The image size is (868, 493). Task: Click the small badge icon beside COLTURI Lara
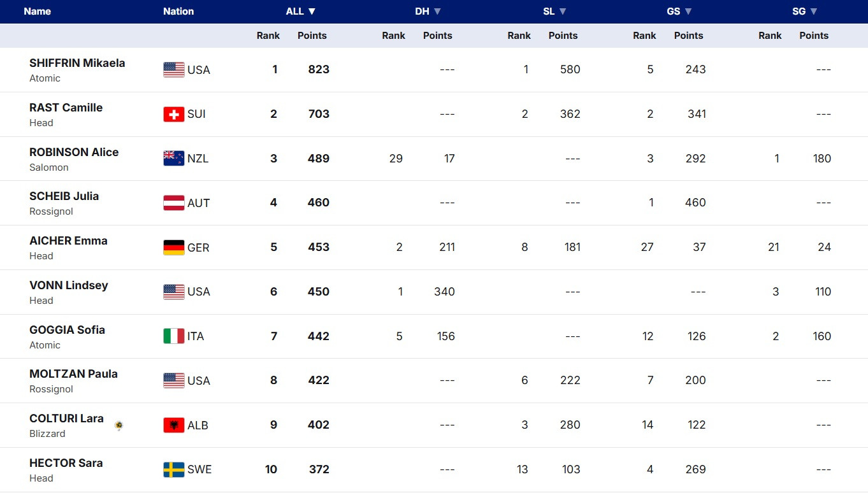pyautogui.click(x=119, y=425)
